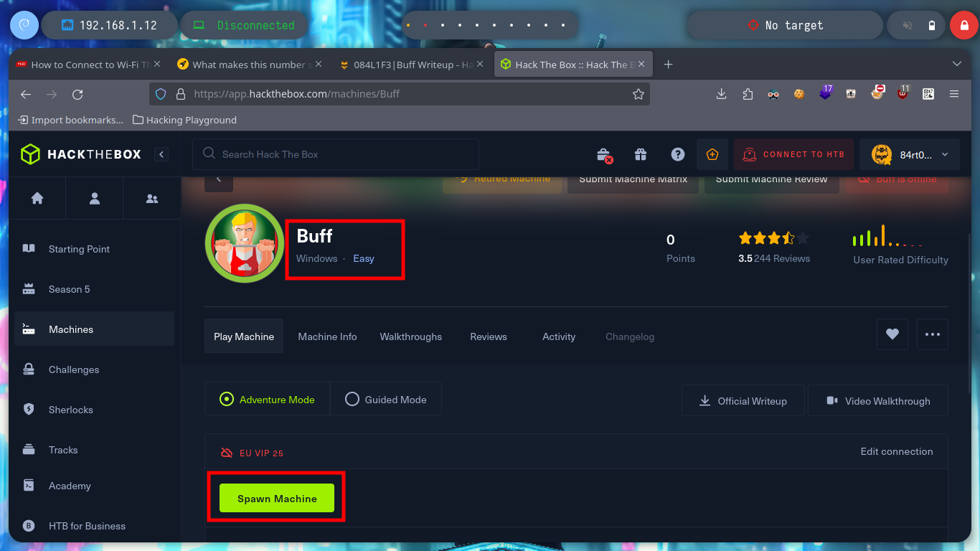Select the Adventure Mode radio option

pyautogui.click(x=267, y=399)
